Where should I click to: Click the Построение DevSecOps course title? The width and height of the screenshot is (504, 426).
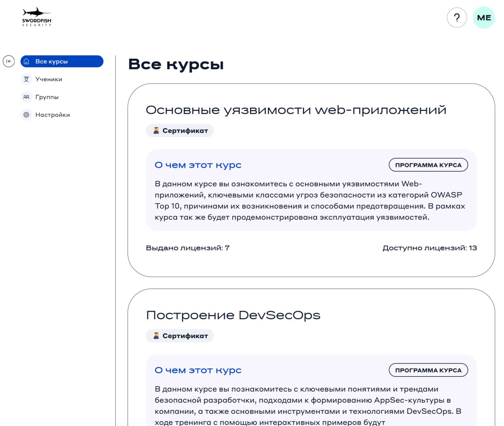click(x=233, y=315)
